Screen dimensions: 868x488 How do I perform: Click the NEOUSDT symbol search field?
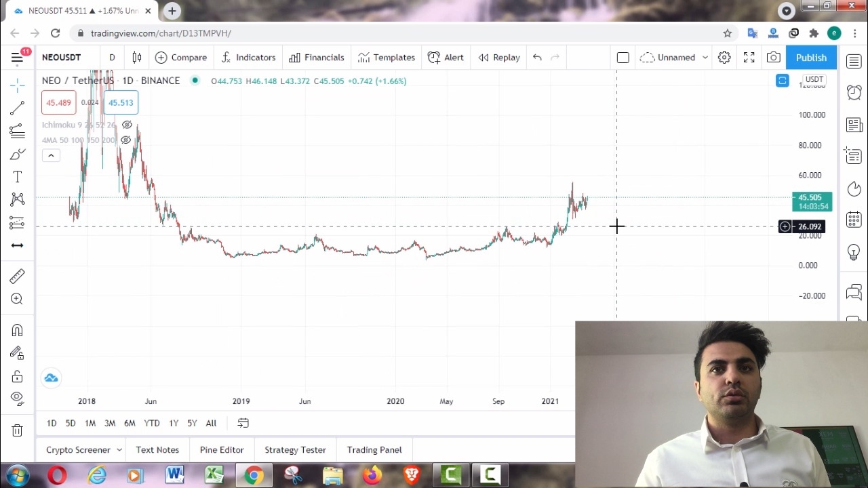pos(62,58)
